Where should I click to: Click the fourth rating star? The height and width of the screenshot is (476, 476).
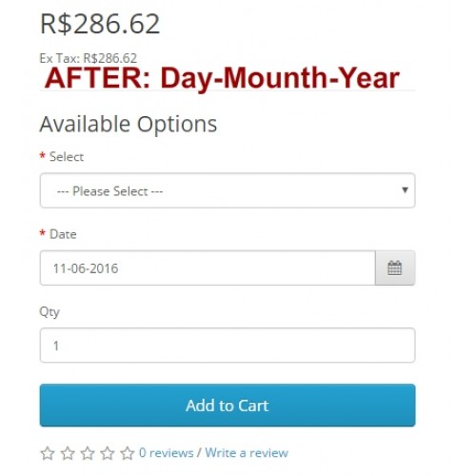point(108,453)
